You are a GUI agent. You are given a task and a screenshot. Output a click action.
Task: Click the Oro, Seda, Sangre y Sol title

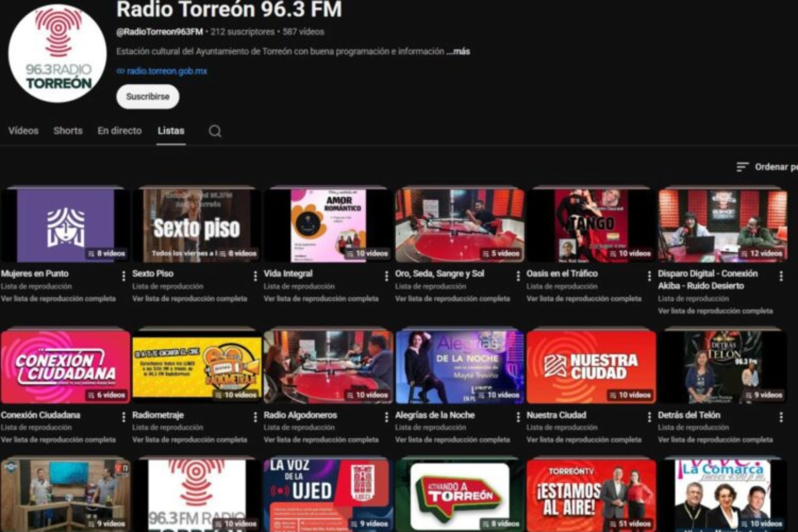440,273
